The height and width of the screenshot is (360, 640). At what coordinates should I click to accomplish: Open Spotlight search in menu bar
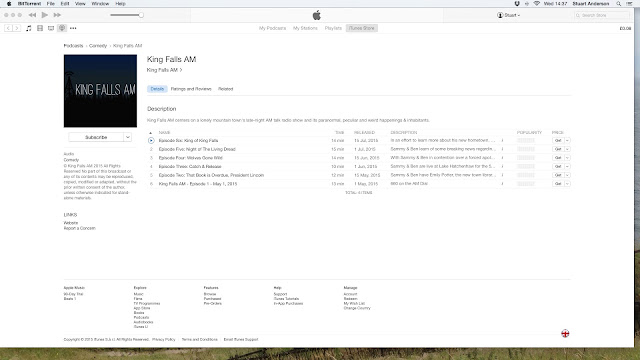[x=619, y=4]
